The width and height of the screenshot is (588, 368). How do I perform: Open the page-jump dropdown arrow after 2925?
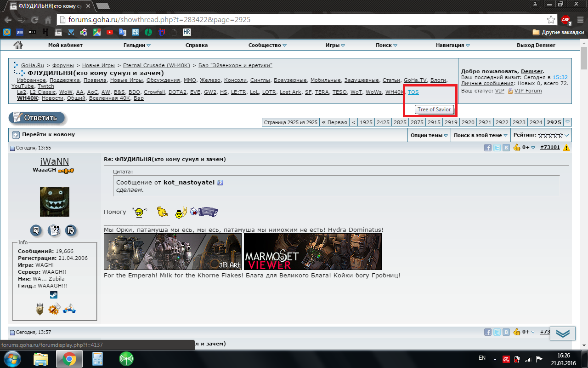point(568,122)
